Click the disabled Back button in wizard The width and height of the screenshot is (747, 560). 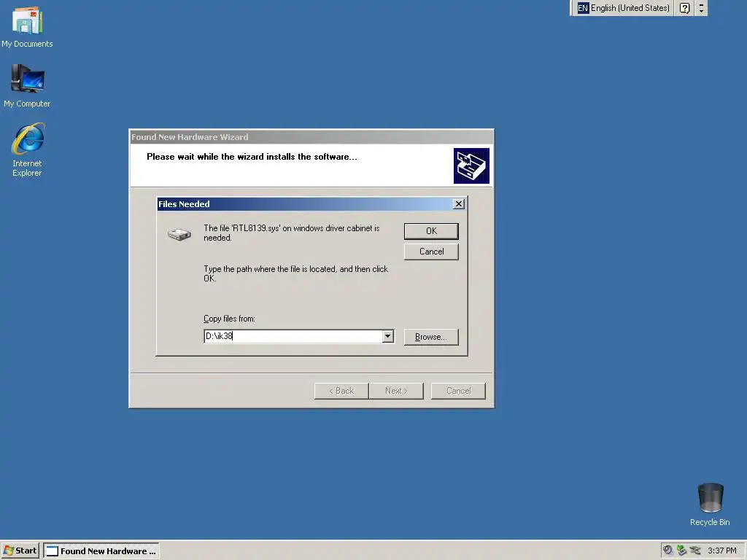coord(341,391)
